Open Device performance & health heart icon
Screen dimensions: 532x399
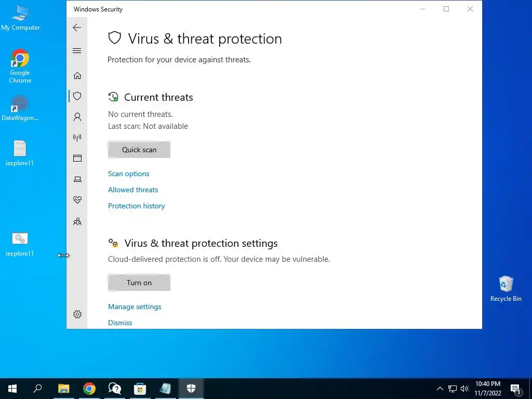click(77, 200)
